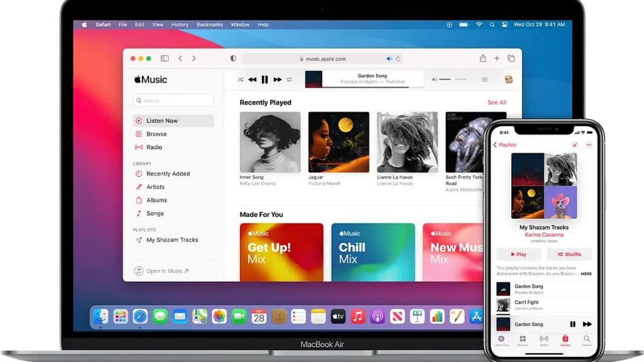Skip to next track in web player

(x=277, y=79)
